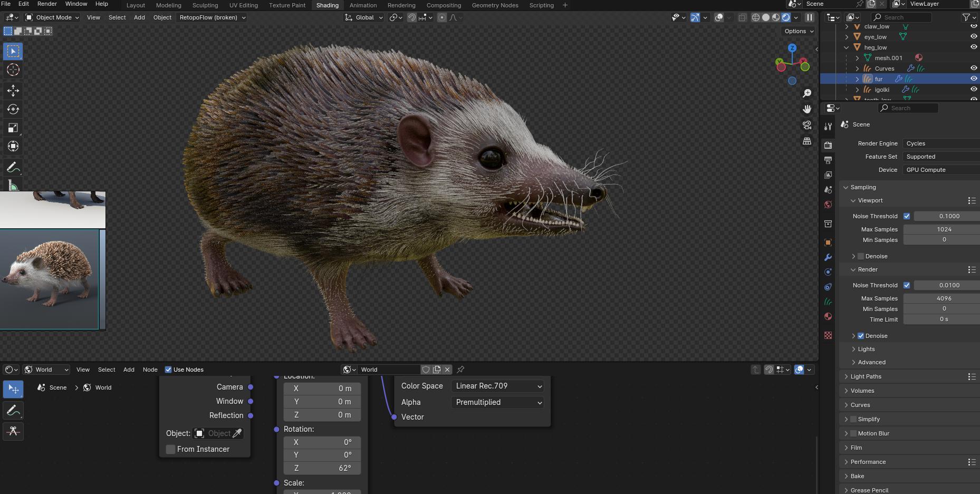Click the Options button in the viewport
Viewport: 980px width, 494px height.
tap(799, 31)
